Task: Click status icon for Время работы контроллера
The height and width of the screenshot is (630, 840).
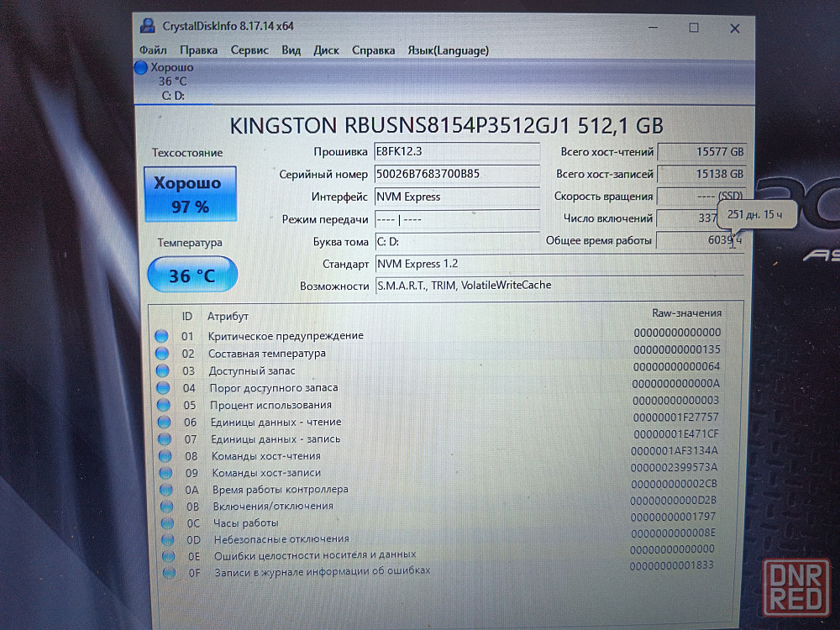Action: tap(166, 490)
